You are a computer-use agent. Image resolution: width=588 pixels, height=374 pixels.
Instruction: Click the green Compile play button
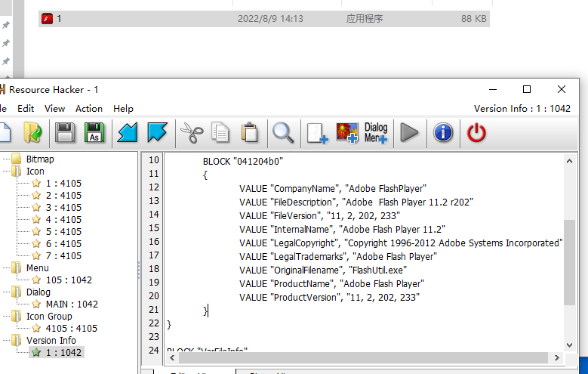coord(409,132)
